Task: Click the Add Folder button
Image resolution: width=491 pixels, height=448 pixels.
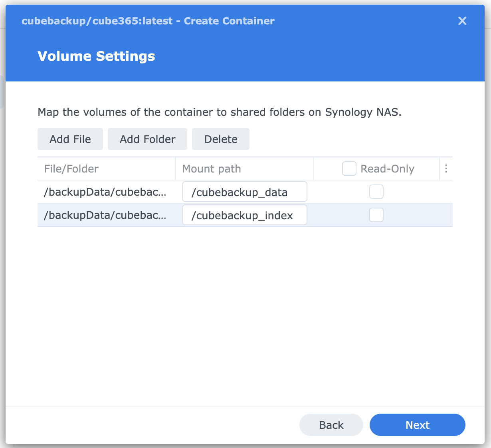Action: pos(147,139)
